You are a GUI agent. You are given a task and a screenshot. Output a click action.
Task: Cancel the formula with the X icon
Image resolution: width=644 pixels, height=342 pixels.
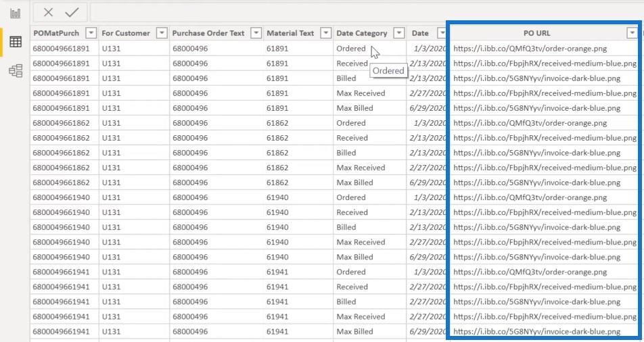pos(48,13)
